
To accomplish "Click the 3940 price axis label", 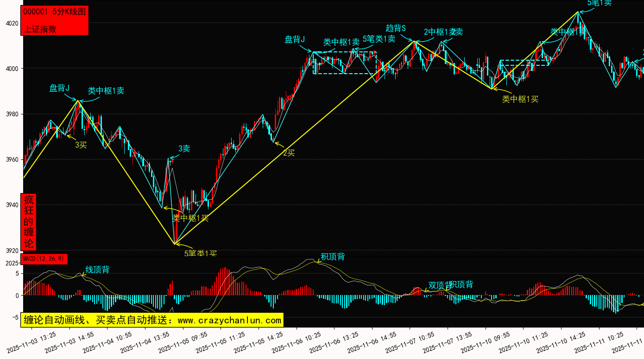I will click(12, 205).
